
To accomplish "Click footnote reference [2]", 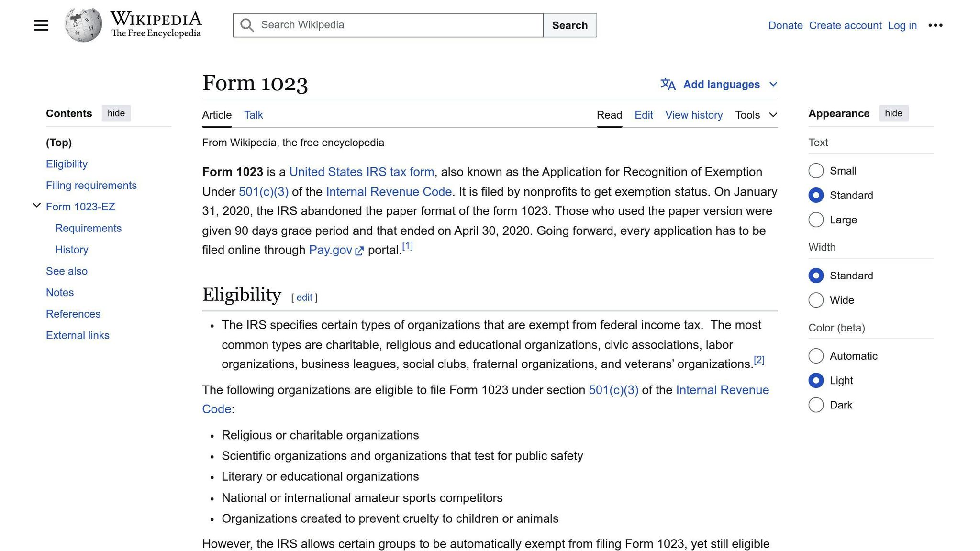I will [759, 359].
